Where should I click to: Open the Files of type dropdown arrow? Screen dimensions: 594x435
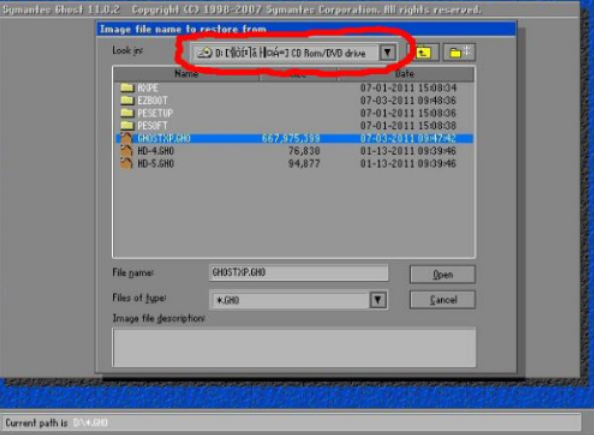point(378,300)
